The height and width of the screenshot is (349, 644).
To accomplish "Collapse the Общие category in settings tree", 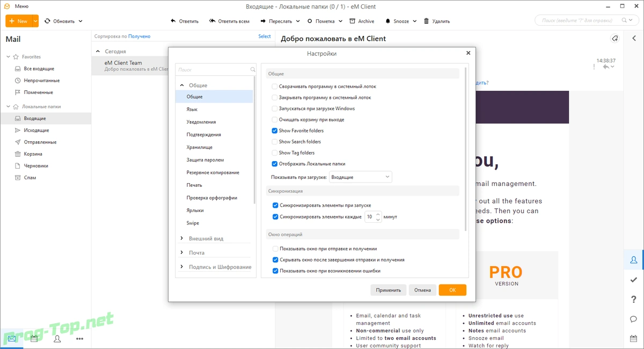I will [182, 85].
